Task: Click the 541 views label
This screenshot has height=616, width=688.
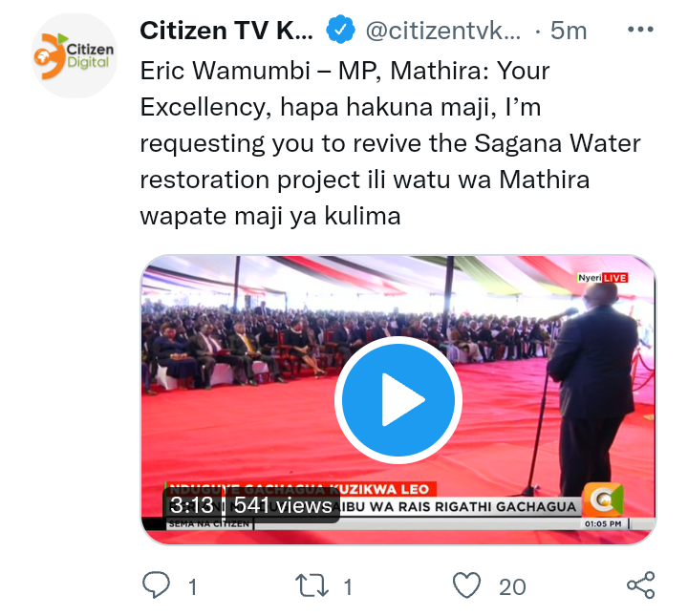Action: click(x=283, y=505)
